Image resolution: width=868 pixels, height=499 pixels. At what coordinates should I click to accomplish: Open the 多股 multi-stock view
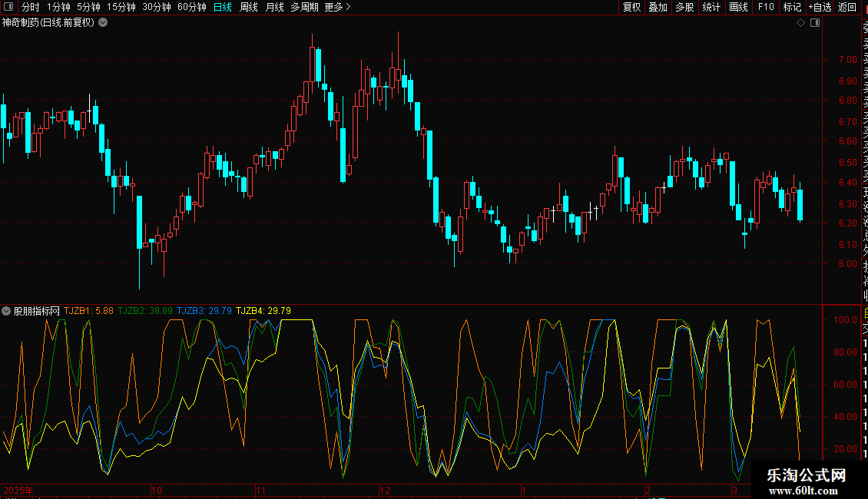click(684, 7)
